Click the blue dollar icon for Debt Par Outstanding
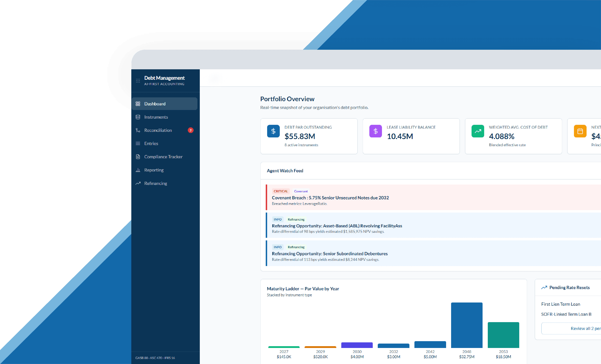The height and width of the screenshot is (364, 601). pos(273,131)
